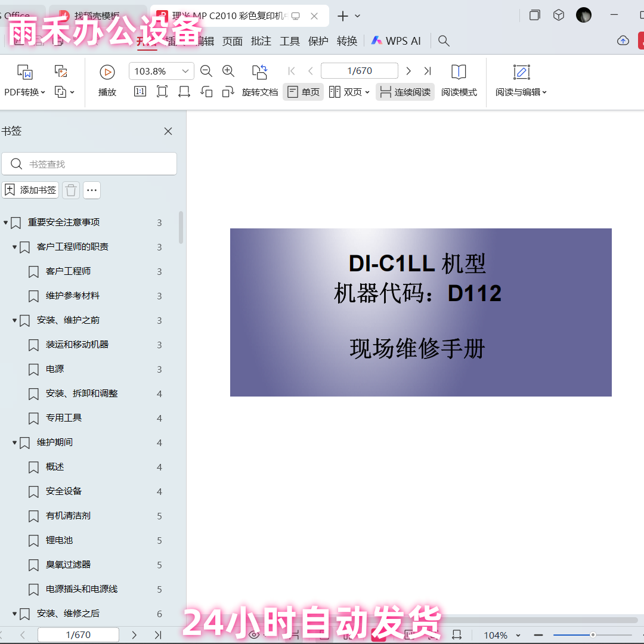Toggle 连续阅读 continuous reading
The height and width of the screenshot is (644, 644).
point(405,92)
